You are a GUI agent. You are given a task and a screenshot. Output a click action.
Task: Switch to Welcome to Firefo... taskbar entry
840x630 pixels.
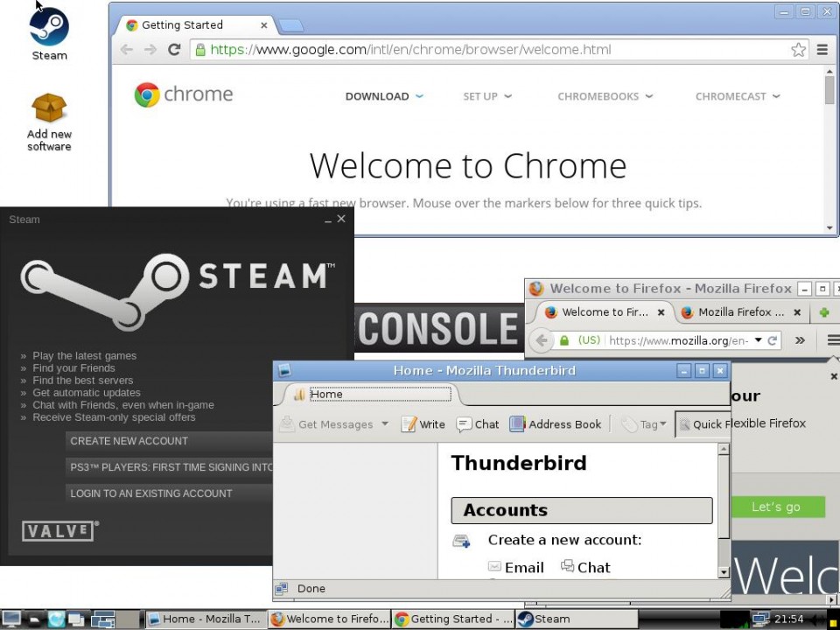(330, 619)
